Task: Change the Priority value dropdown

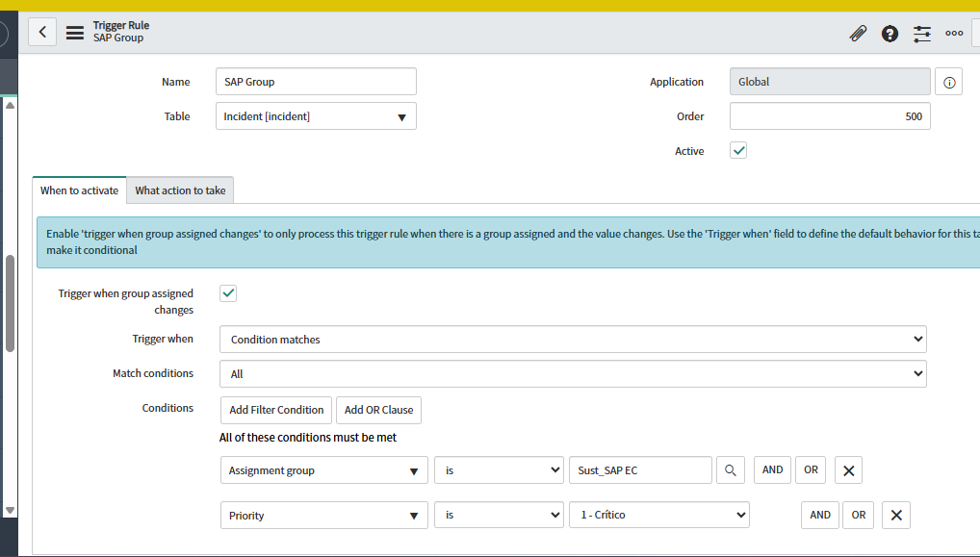Action: point(658,516)
